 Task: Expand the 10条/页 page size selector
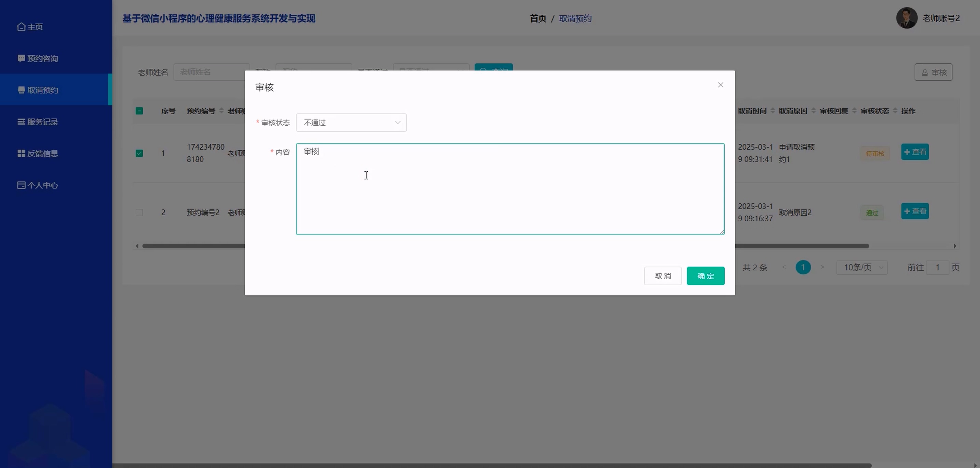click(x=862, y=267)
